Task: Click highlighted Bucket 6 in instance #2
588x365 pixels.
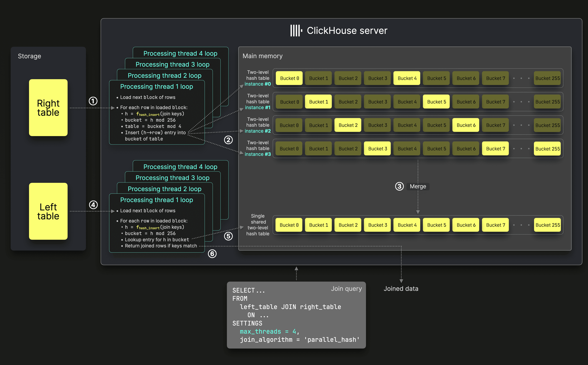Action: [466, 125]
